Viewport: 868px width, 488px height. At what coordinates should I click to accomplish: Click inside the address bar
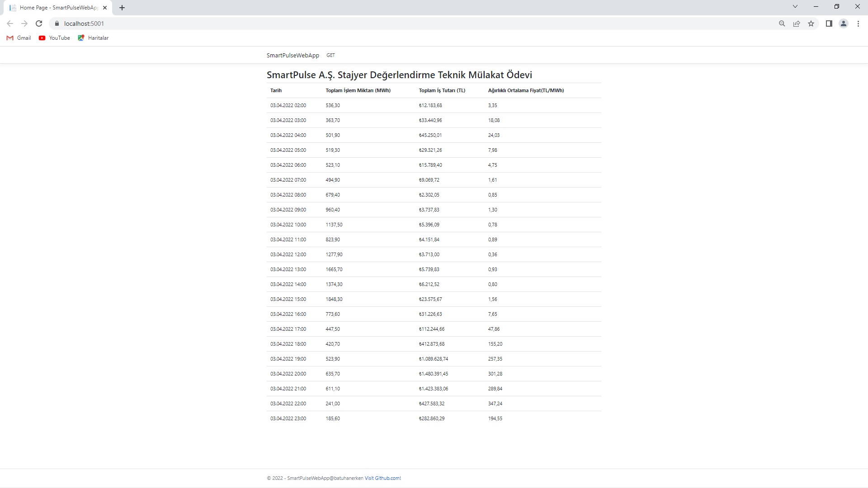181,23
